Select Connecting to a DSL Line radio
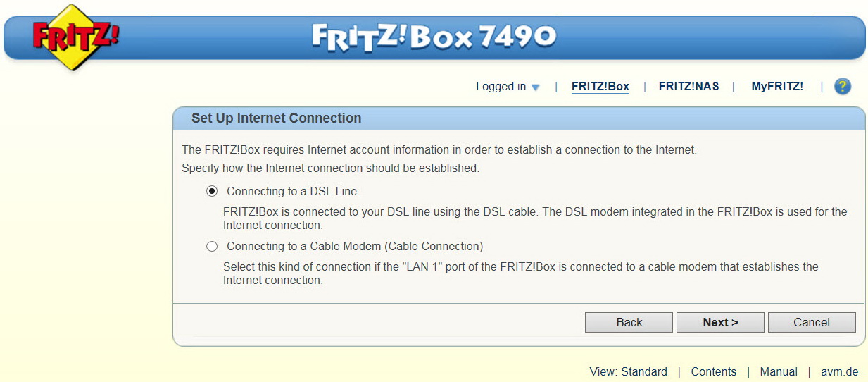This screenshot has height=382, width=868. coord(212,192)
